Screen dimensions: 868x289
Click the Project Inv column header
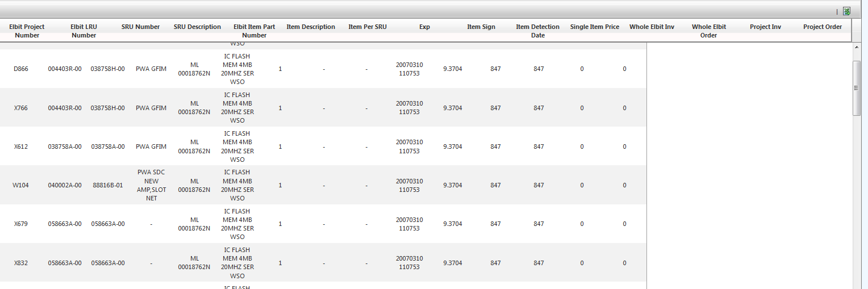(765, 27)
